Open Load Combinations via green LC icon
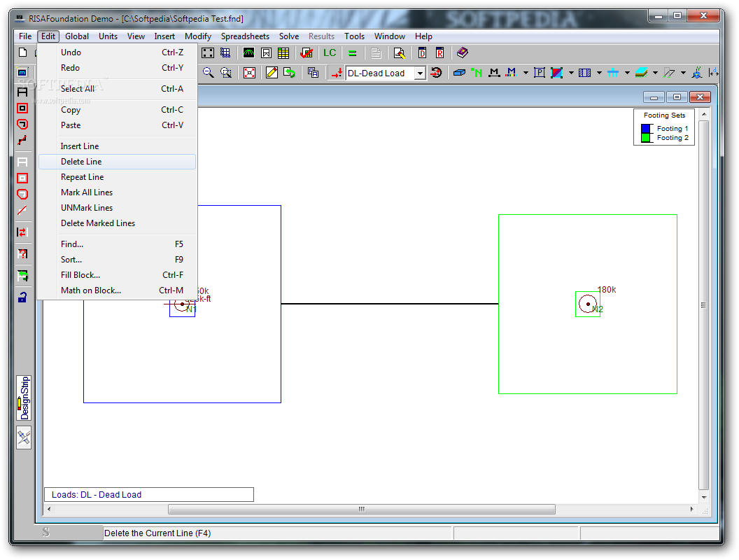Image resolution: width=739 pixels, height=560 pixels. (330, 52)
